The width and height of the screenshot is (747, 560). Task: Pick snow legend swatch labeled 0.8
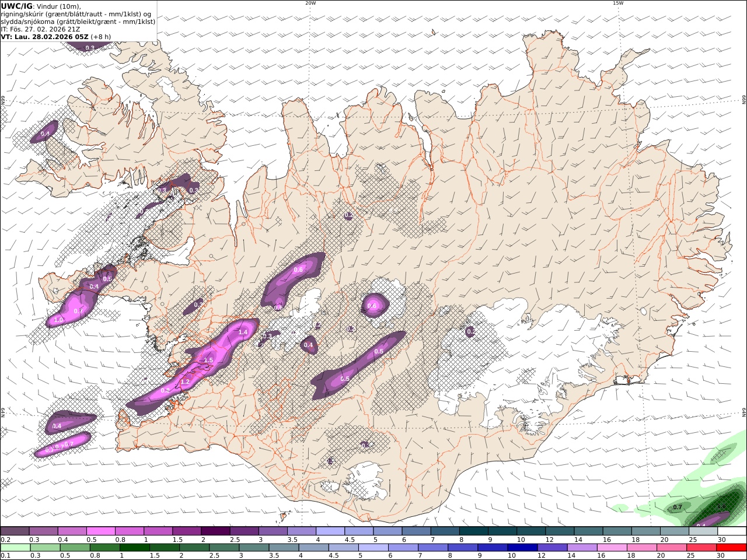click(130, 531)
